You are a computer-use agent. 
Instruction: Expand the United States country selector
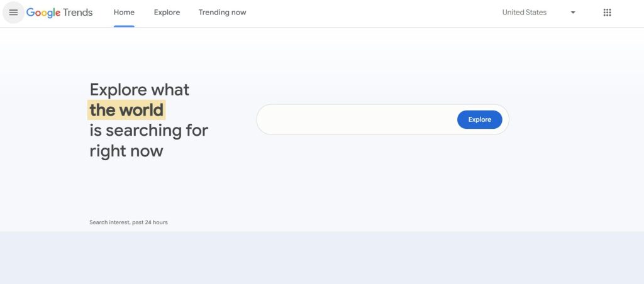[525, 13]
